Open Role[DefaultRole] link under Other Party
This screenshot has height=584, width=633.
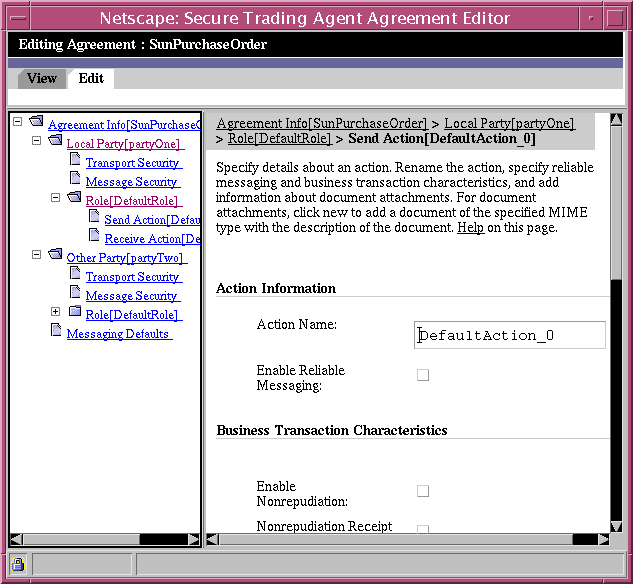134,314
